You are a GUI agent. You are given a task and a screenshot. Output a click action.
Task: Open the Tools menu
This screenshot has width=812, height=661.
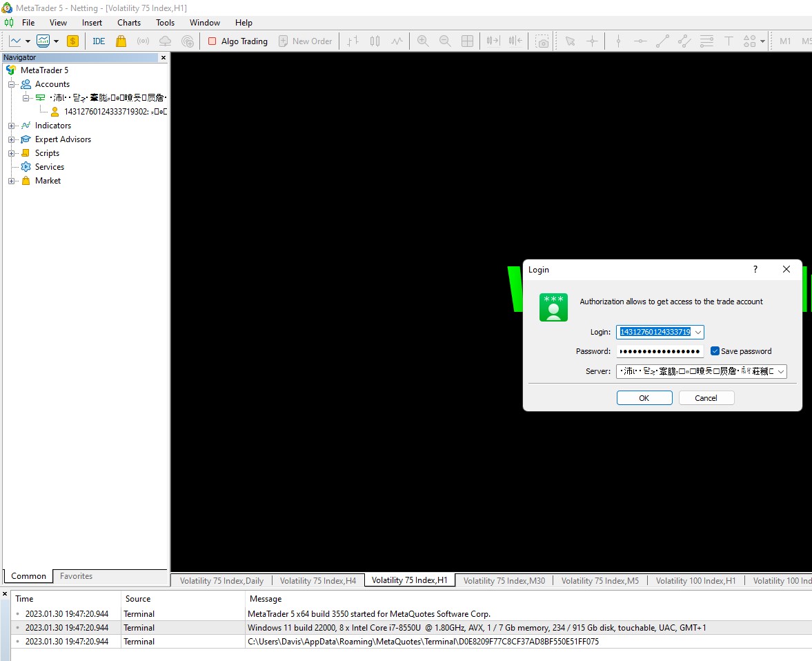point(165,23)
